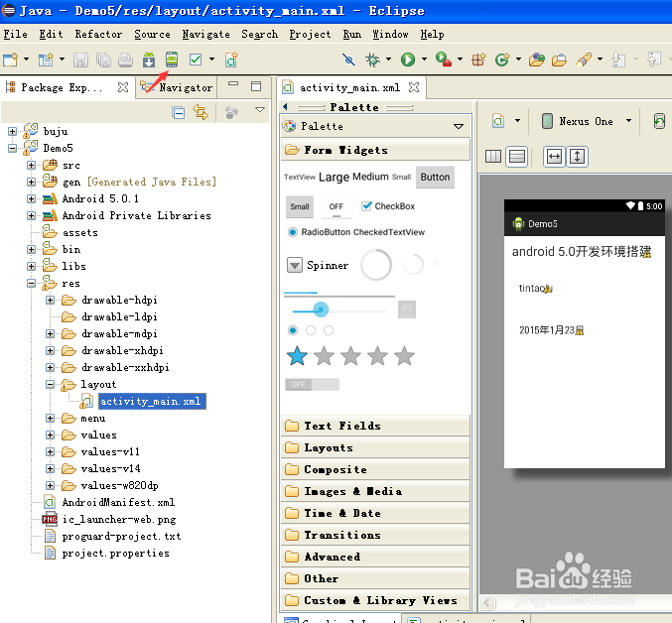Screen dimensions: 672x623
Task: Select AndroidManifest.xml file in tree
Action: 118,502
